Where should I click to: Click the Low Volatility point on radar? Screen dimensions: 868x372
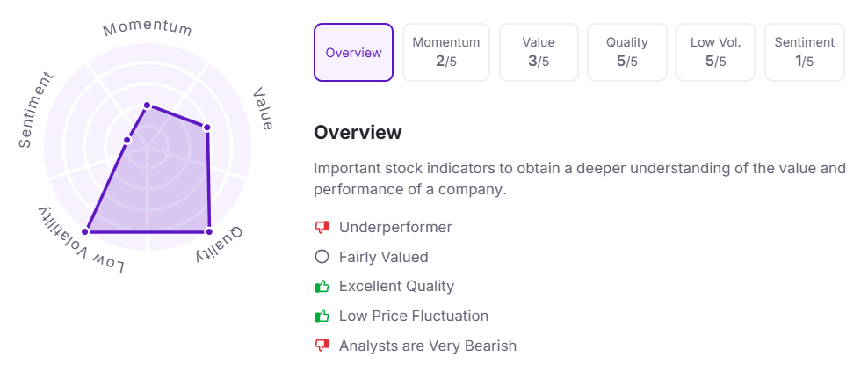point(86,231)
